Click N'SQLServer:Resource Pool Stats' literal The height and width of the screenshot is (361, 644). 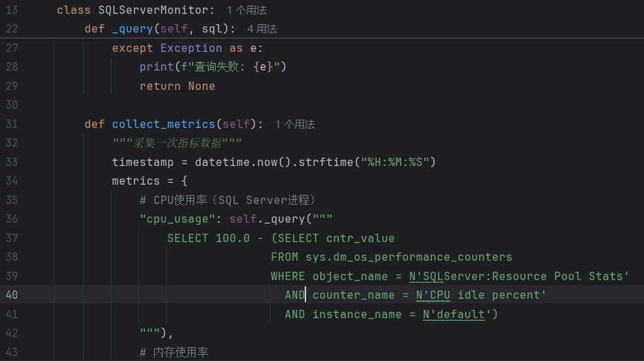(519, 277)
